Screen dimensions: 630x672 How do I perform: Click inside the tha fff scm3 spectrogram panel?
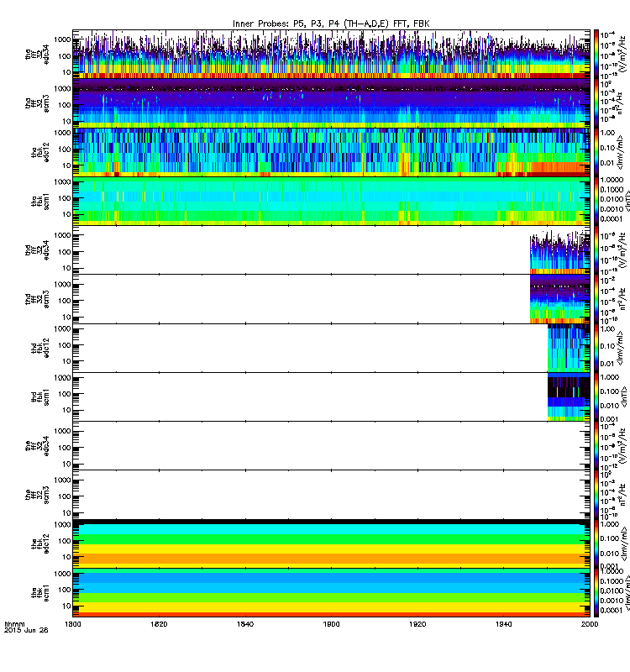point(331,103)
